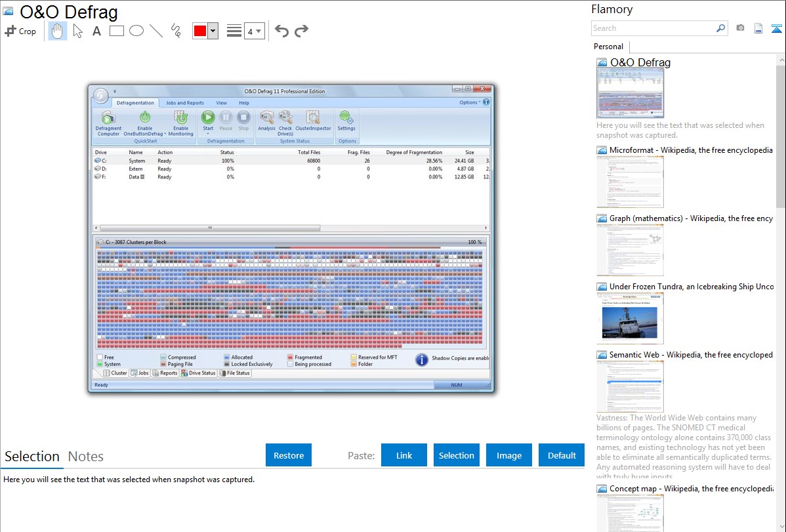Select the straight line tool
The height and width of the screenshot is (532, 786).
coord(156,31)
